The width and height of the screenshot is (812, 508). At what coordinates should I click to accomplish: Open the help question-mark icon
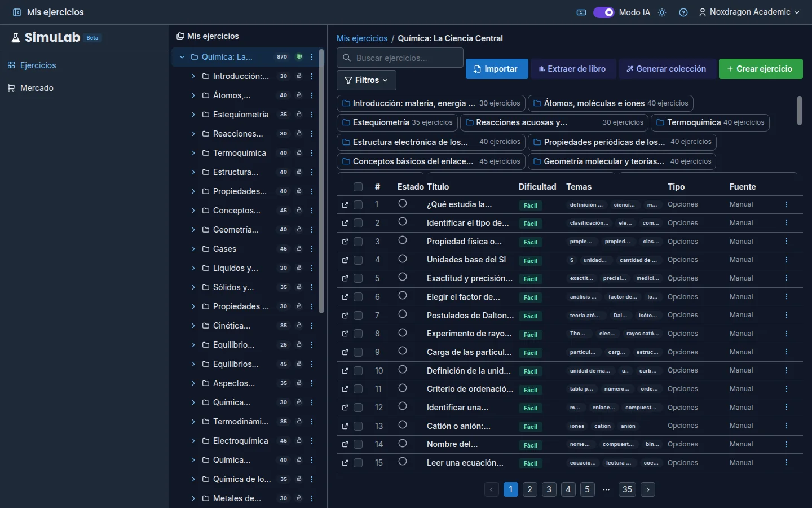[x=683, y=12]
